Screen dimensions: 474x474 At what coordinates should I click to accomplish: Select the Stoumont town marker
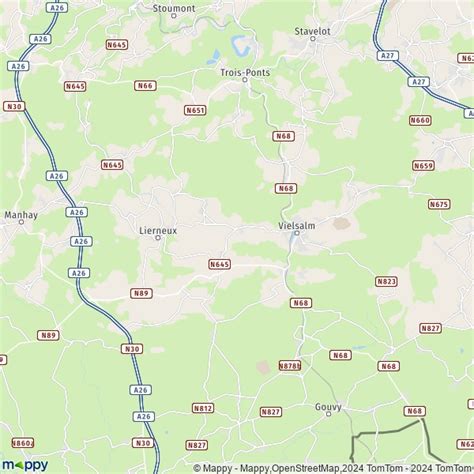click(x=174, y=16)
